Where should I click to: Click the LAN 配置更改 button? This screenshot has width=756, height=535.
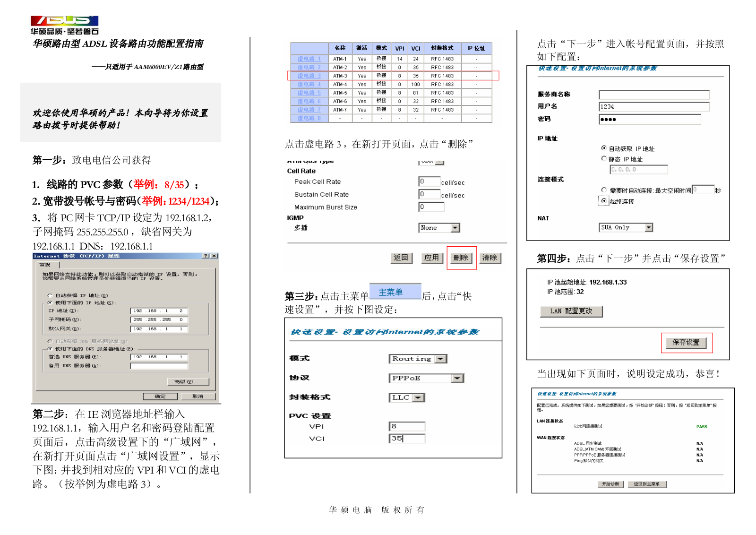click(571, 311)
